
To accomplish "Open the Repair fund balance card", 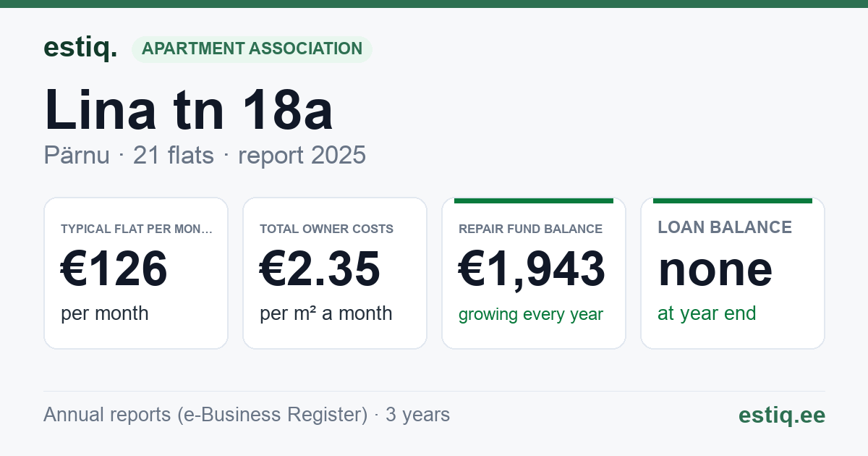I will (534, 273).
